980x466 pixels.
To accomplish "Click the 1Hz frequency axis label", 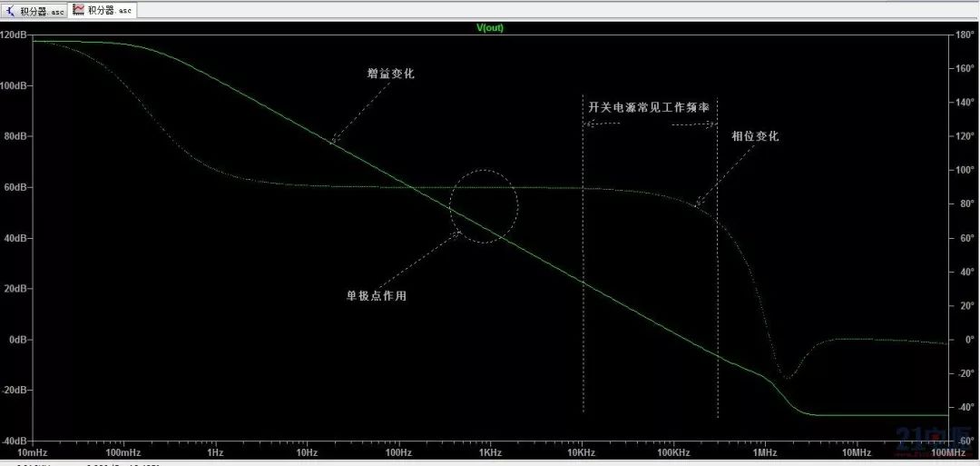I will click(215, 453).
